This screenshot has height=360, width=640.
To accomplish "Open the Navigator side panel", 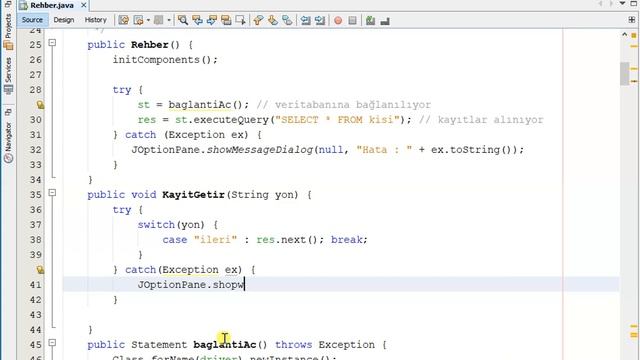I will (x=8, y=142).
